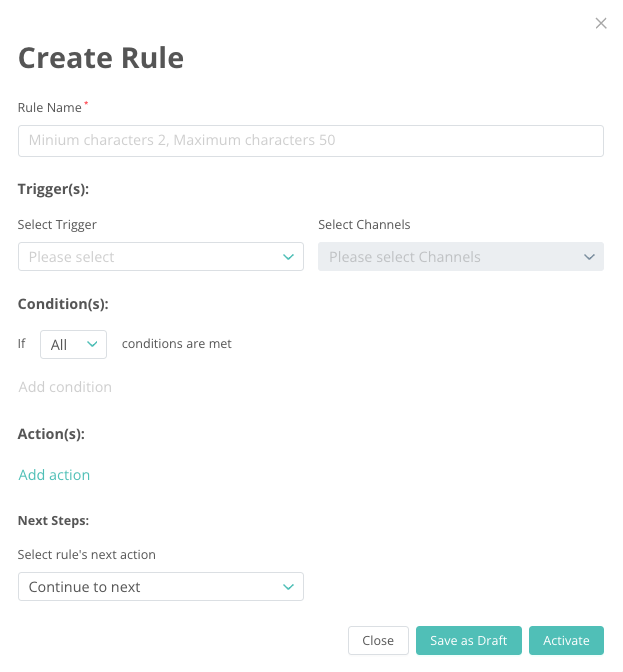Open the "Please select" trigger dropdown
This screenshot has height=672, width=623.
tap(150, 257)
